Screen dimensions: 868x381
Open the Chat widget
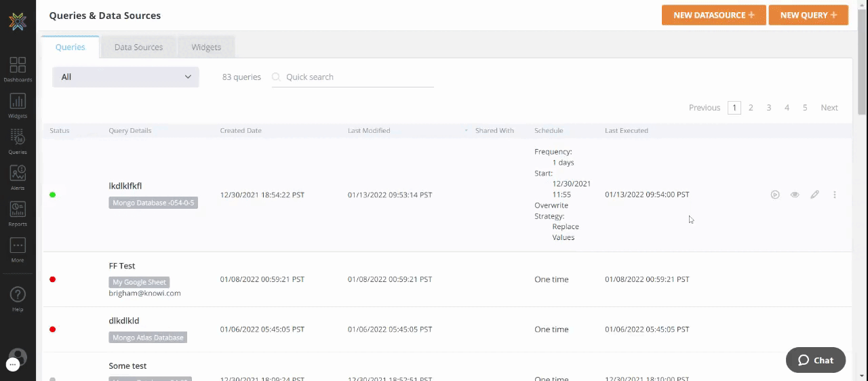tap(815, 360)
